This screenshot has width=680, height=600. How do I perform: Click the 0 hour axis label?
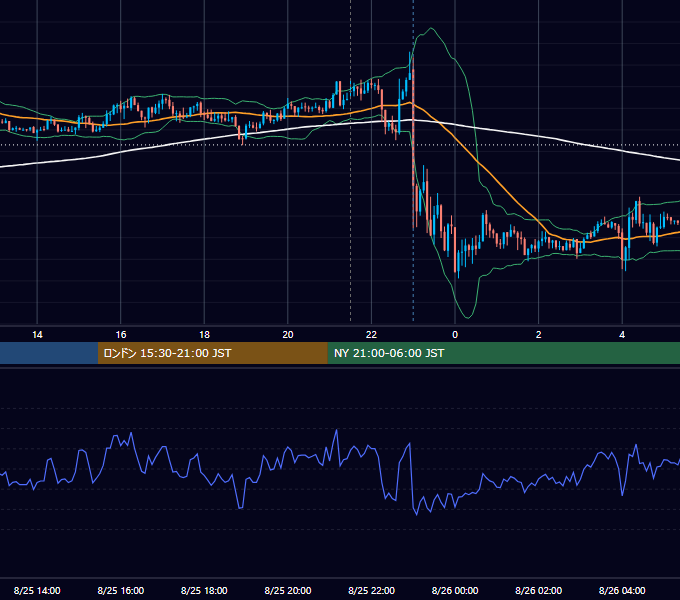tap(455, 335)
